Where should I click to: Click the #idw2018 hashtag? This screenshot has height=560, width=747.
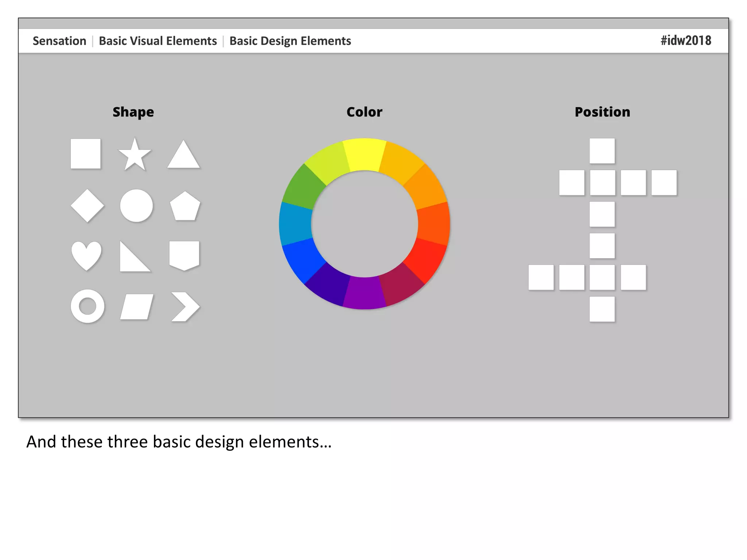coord(686,40)
